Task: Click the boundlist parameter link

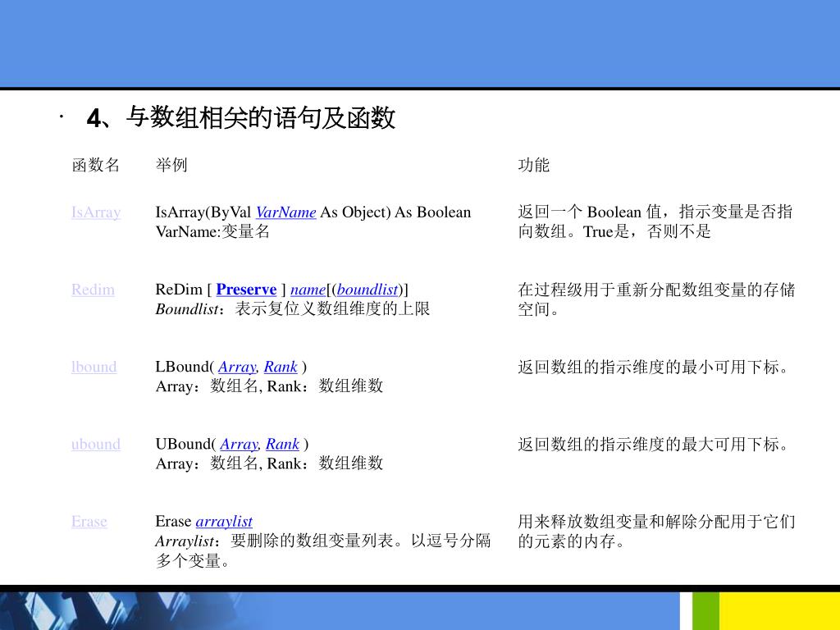Action: 367,290
